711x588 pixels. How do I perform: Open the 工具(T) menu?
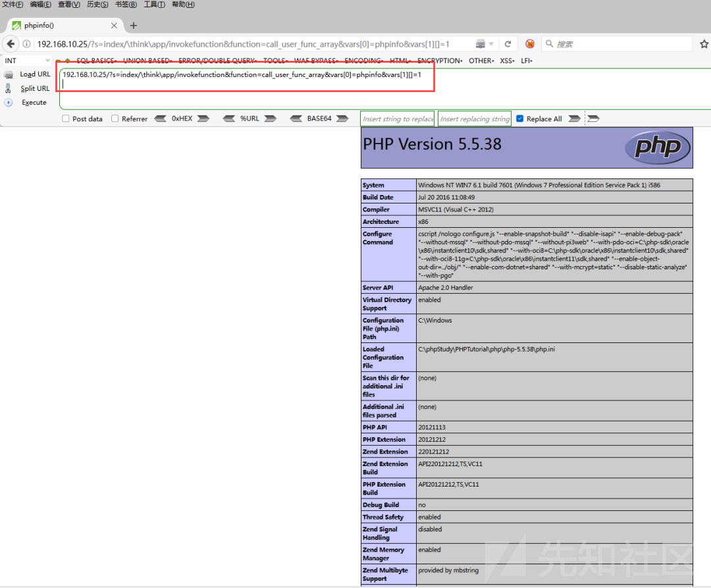coord(155,5)
